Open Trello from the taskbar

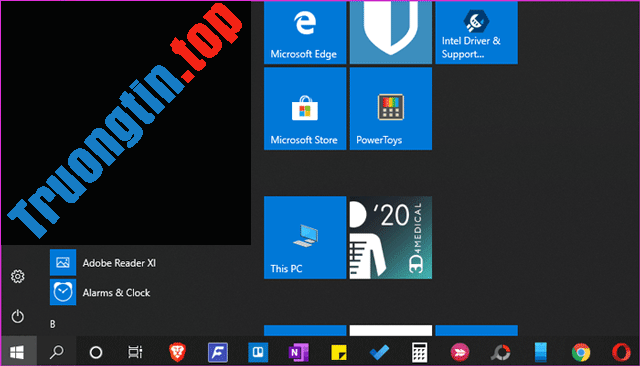coord(258,352)
